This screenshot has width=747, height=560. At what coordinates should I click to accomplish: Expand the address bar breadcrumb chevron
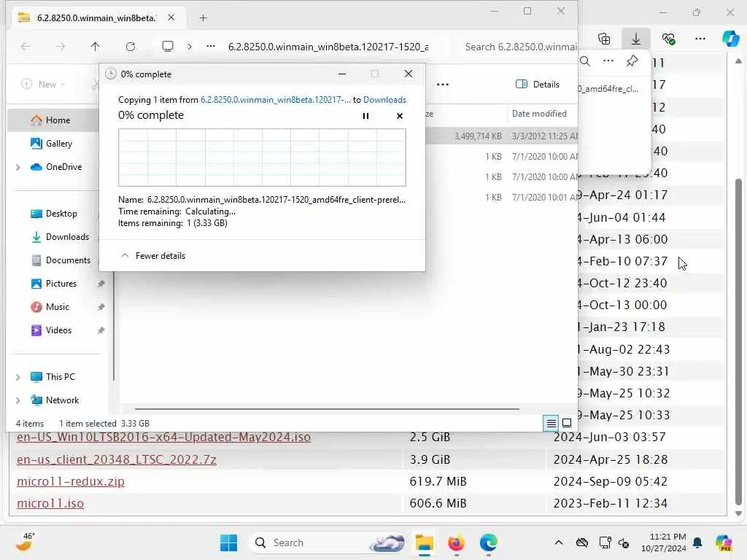[x=190, y=46]
